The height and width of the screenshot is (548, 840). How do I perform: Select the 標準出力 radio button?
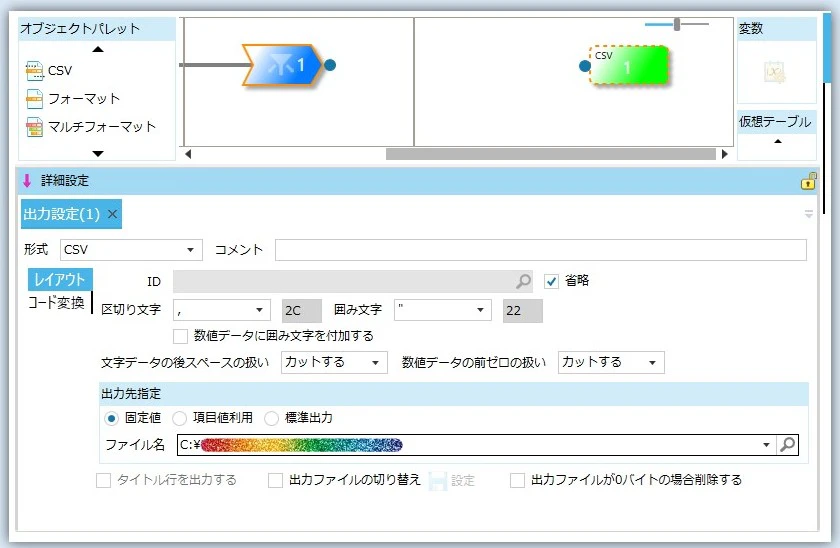272,418
